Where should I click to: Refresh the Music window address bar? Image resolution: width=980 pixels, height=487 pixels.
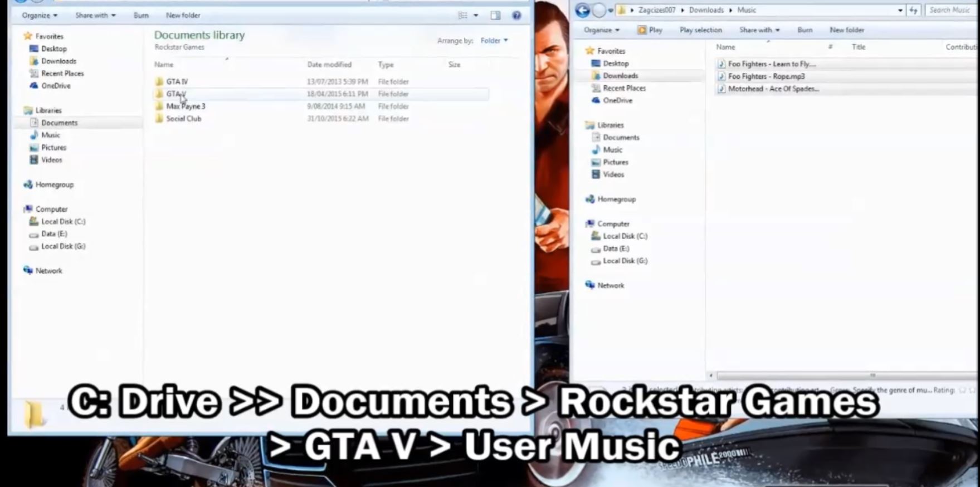coord(914,10)
